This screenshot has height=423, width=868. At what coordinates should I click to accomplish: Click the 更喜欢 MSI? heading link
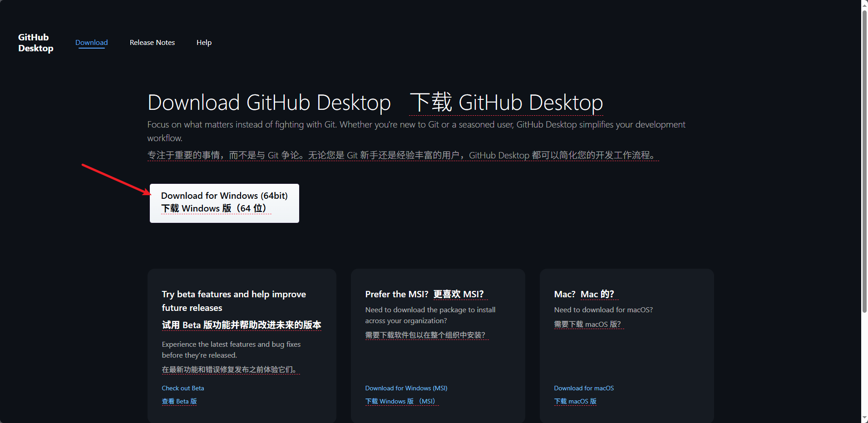click(459, 294)
